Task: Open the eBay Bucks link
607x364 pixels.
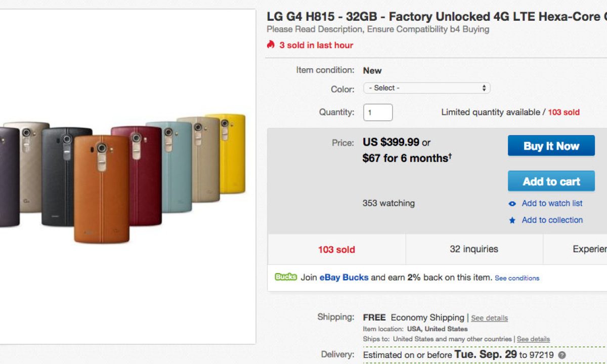Action: click(x=344, y=278)
